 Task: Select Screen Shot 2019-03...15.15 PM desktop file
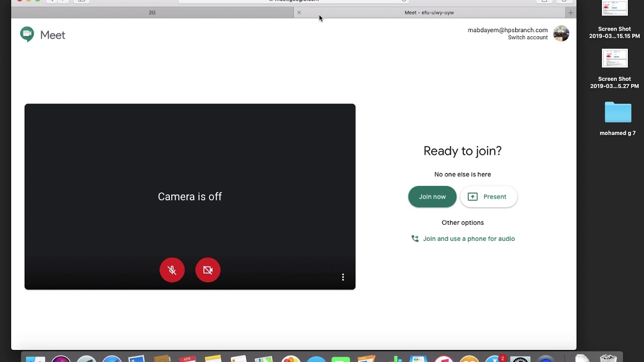click(615, 20)
